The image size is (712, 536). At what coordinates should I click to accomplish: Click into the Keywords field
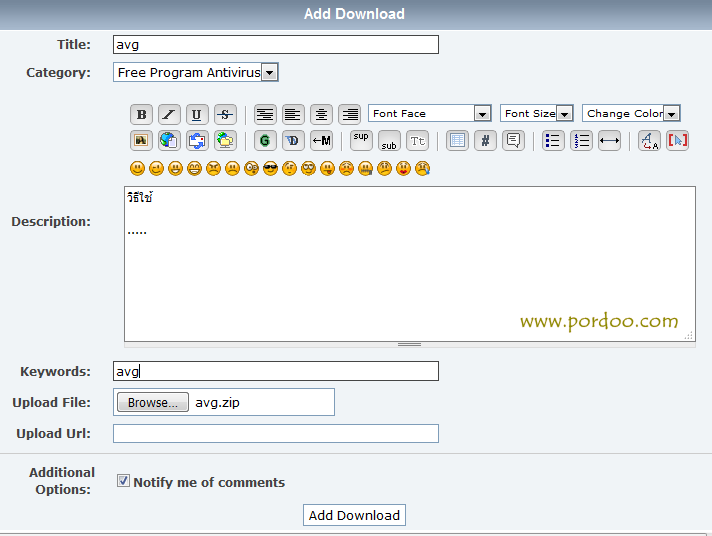click(x=276, y=371)
